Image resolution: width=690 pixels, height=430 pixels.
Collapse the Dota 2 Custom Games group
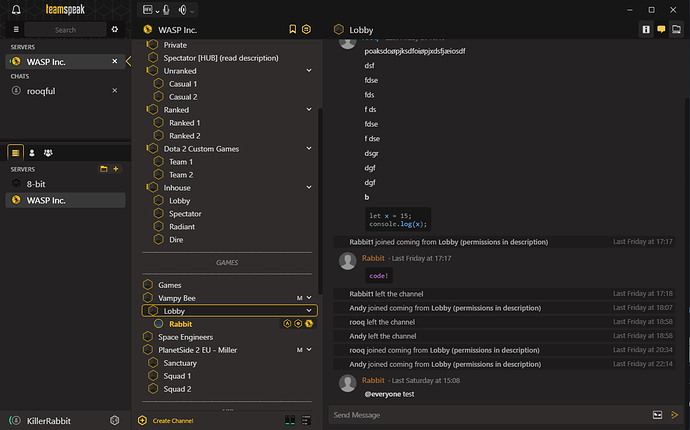(310, 149)
